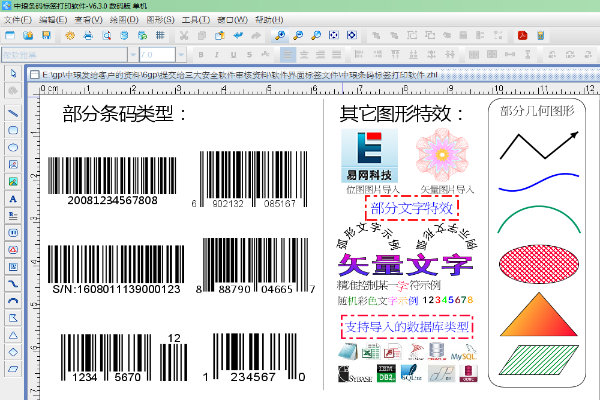Toggle bold text formatting

pyautogui.click(x=201, y=54)
